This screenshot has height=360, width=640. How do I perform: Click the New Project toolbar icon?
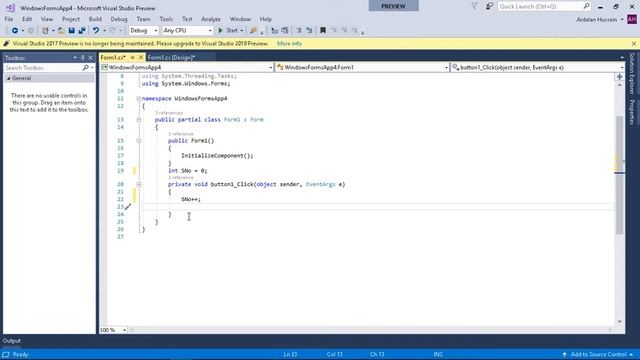(45, 31)
